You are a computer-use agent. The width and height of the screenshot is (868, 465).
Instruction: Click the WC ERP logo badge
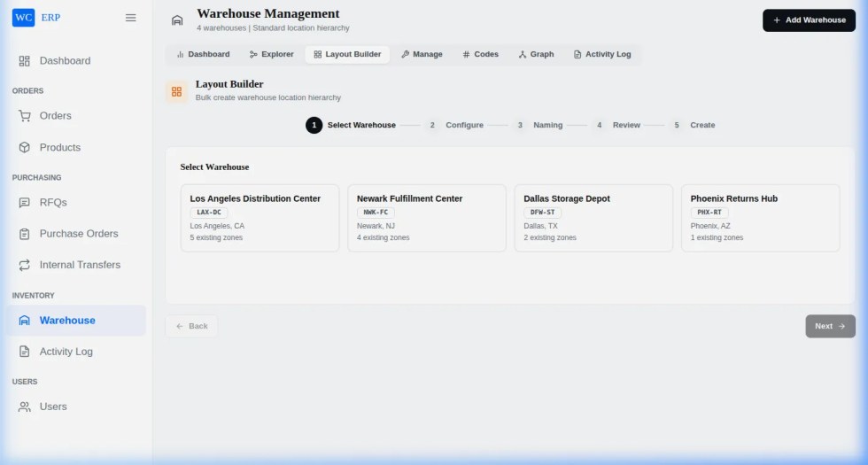pos(24,18)
